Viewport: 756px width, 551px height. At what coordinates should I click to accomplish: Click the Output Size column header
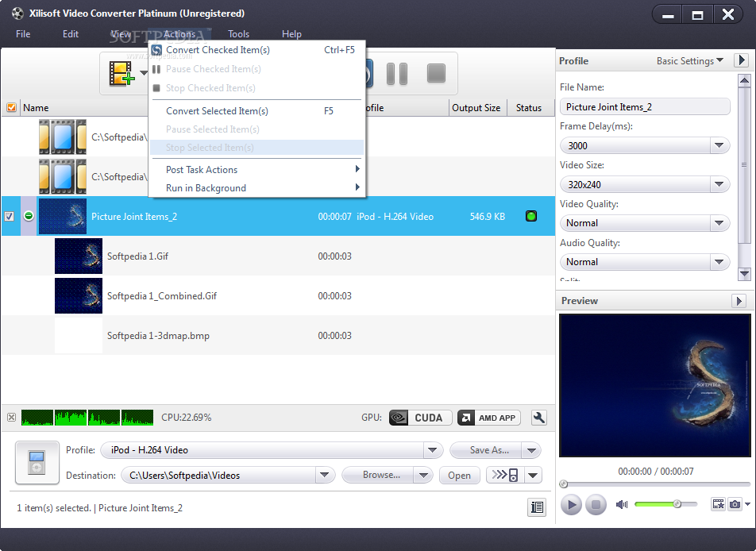(x=476, y=108)
